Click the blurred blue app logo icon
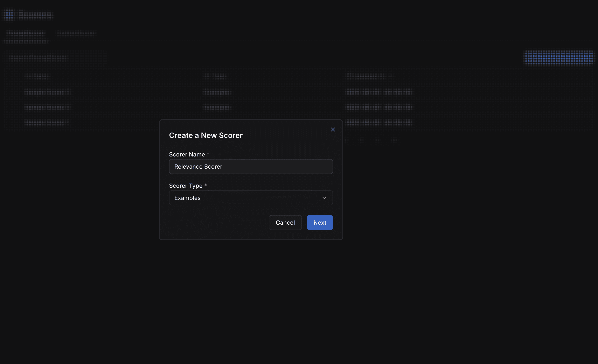The width and height of the screenshot is (598, 364). click(x=9, y=15)
